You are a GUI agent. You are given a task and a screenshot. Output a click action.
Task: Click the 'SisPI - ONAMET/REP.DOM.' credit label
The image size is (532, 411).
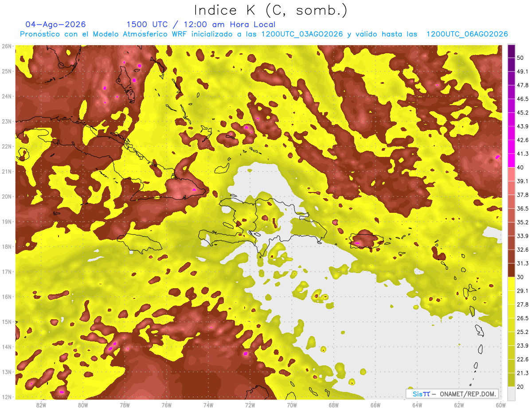453,394
